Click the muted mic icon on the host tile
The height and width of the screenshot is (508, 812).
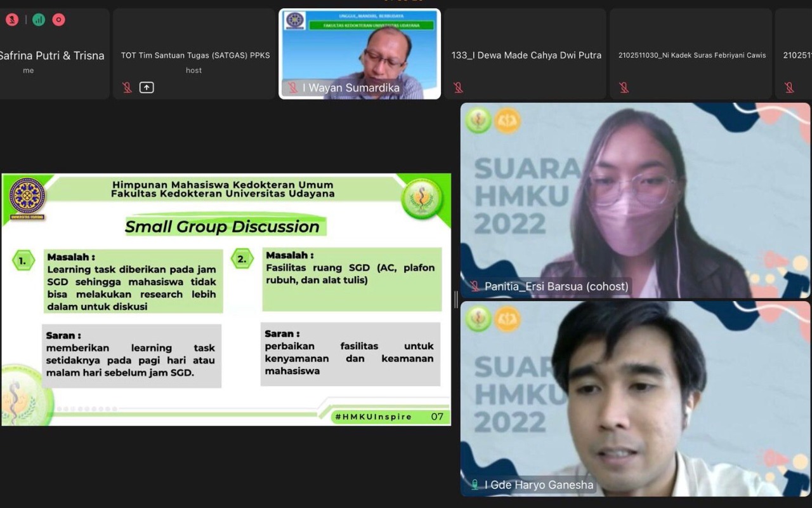[x=127, y=88]
